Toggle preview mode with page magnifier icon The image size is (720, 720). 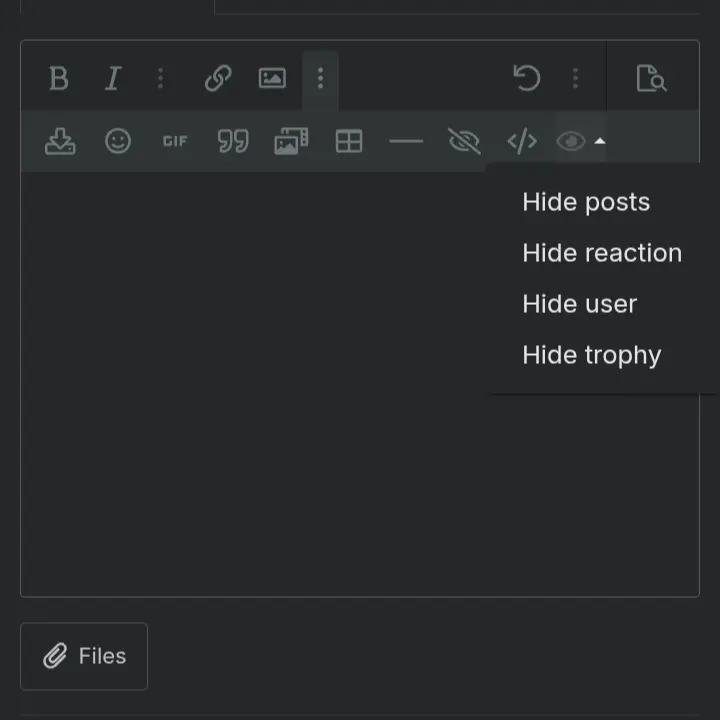point(652,78)
